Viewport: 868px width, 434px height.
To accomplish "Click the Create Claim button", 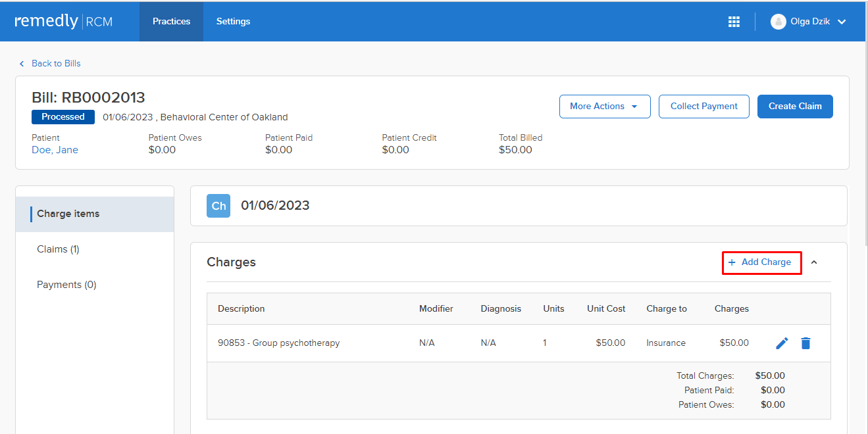I will [795, 106].
